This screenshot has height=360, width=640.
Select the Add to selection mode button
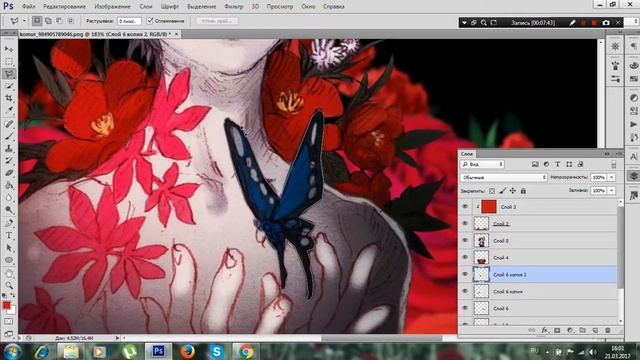coord(48,20)
